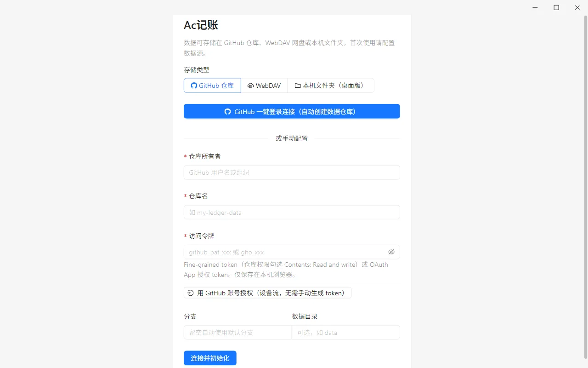Click the Ac记账 heading text

[201, 25]
